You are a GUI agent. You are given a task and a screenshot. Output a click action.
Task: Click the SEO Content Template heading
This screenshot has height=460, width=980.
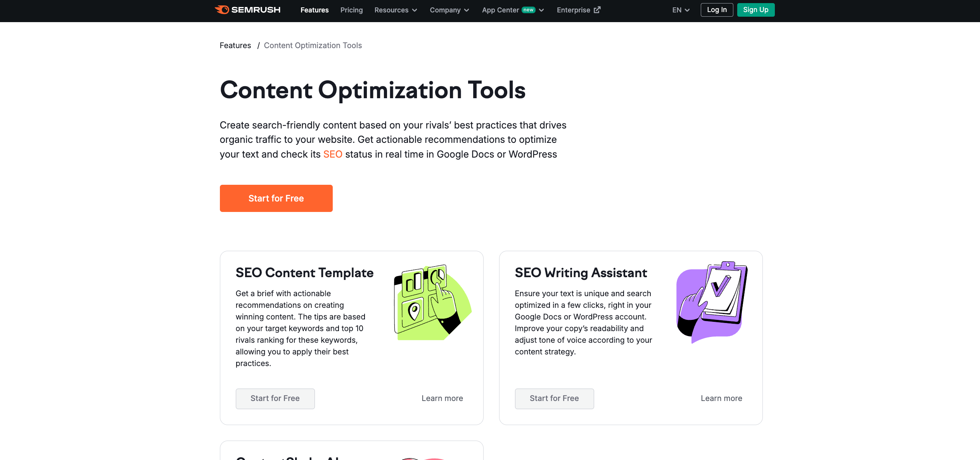point(304,273)
